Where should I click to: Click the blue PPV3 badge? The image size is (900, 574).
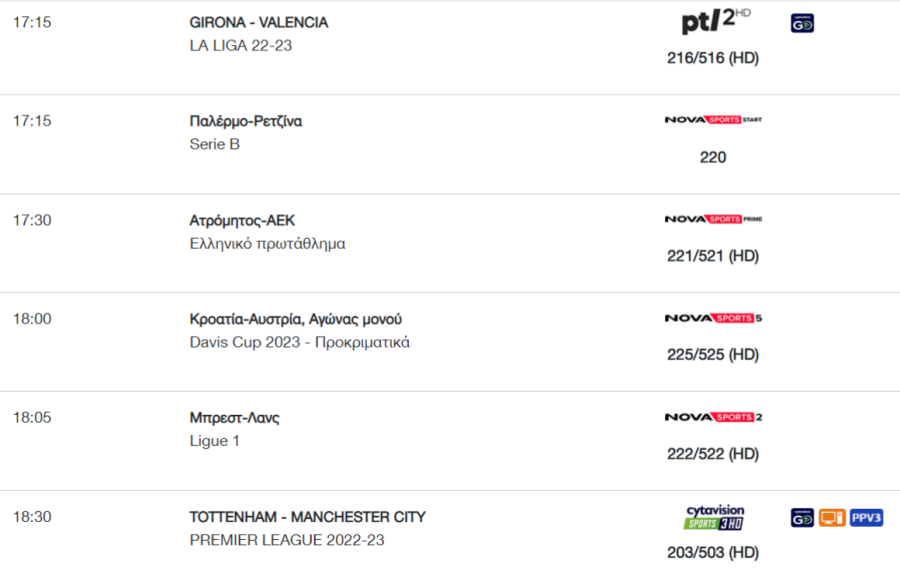tap(866, 518)
